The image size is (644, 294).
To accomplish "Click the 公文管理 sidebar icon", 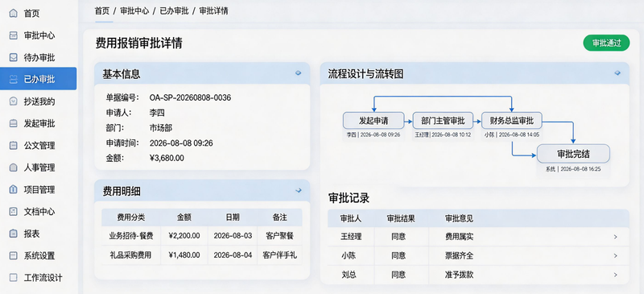I will [13, 146].
